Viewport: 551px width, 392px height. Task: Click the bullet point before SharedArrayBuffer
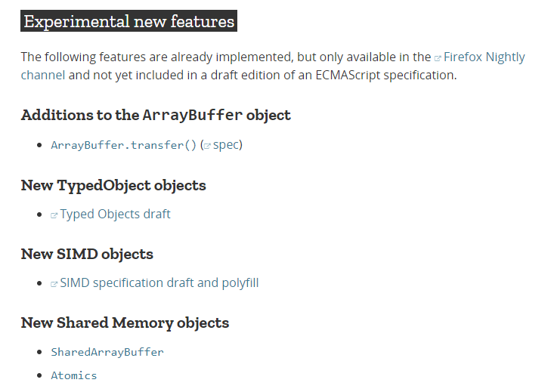click(x=39, y=353)
